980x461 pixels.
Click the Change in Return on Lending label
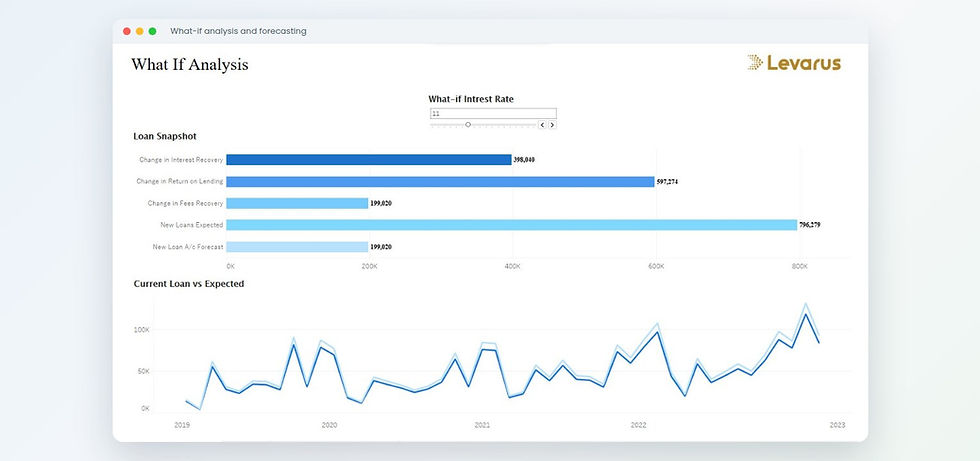point(180,182)
